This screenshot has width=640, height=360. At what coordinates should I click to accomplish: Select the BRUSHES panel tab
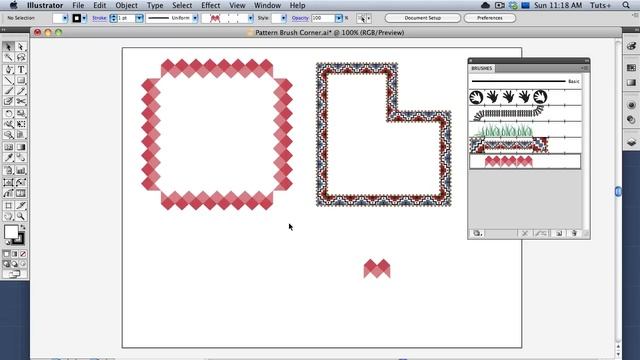pos(482,68)
